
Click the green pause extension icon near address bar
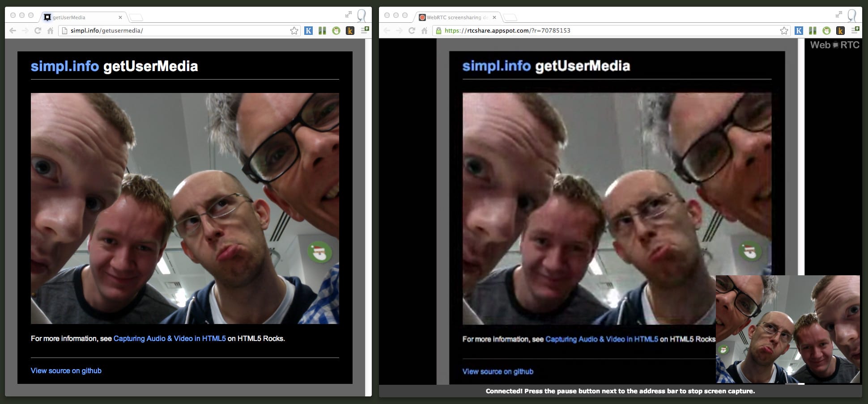click(322, 30)
